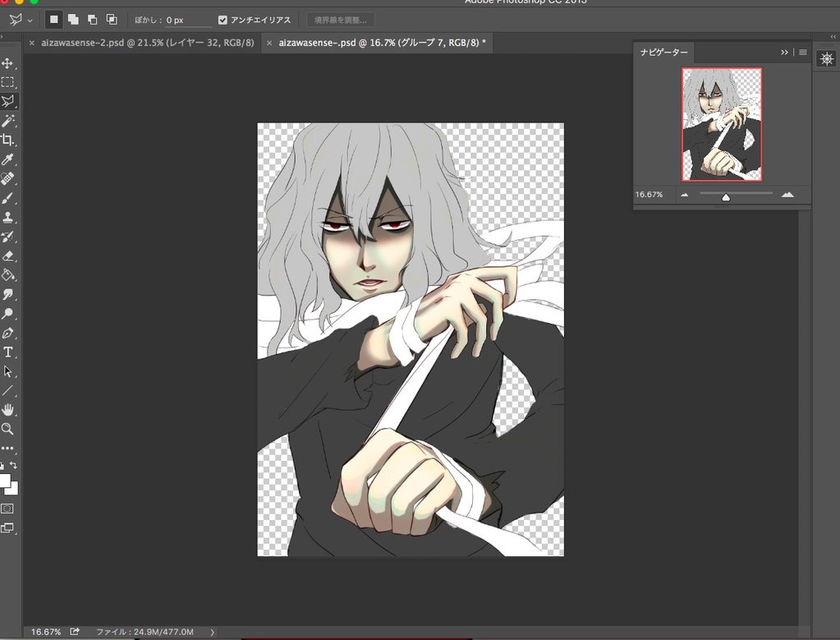Viewport: 840px width, 640px height.
Task: Select the Move tool
Action: (x=8, y=63)
